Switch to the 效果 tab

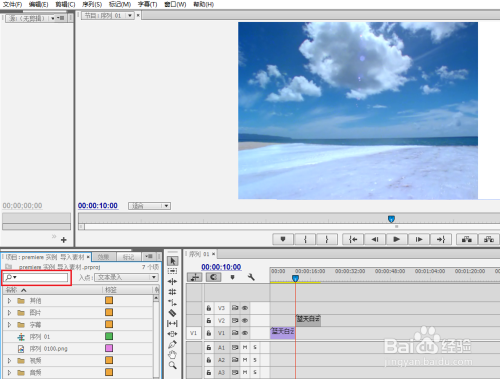pos(104,257)
